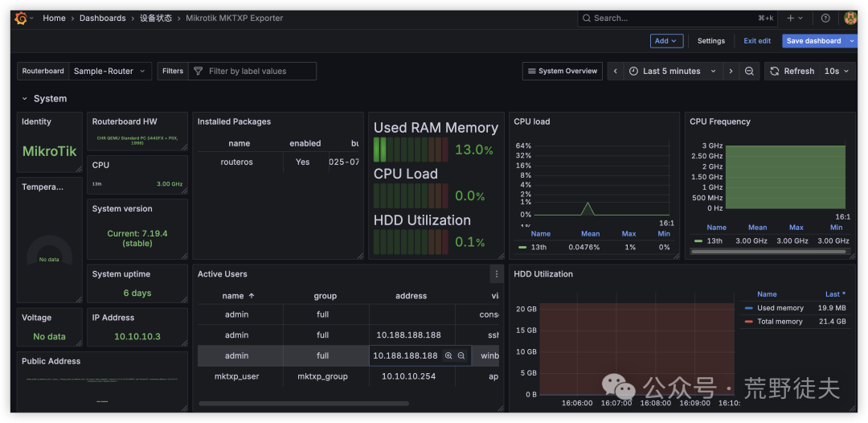Toggle 13th series in CPU load legend

point(538,247)
